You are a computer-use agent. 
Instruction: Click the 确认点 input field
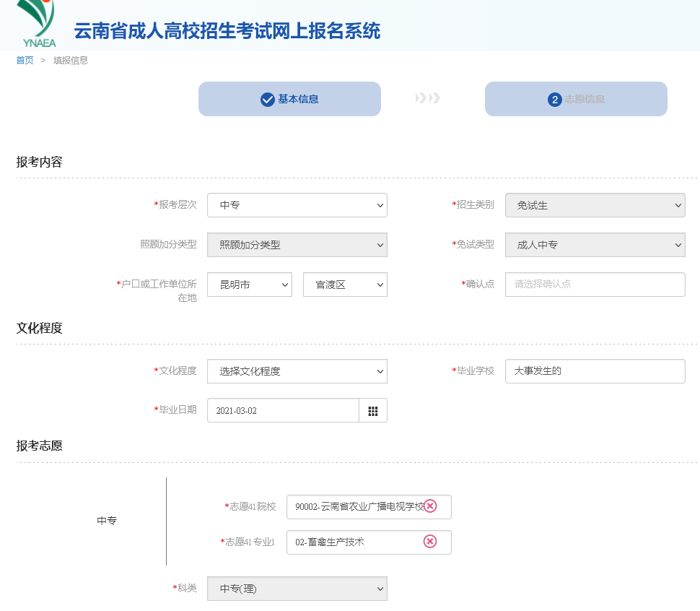[595, 285]
